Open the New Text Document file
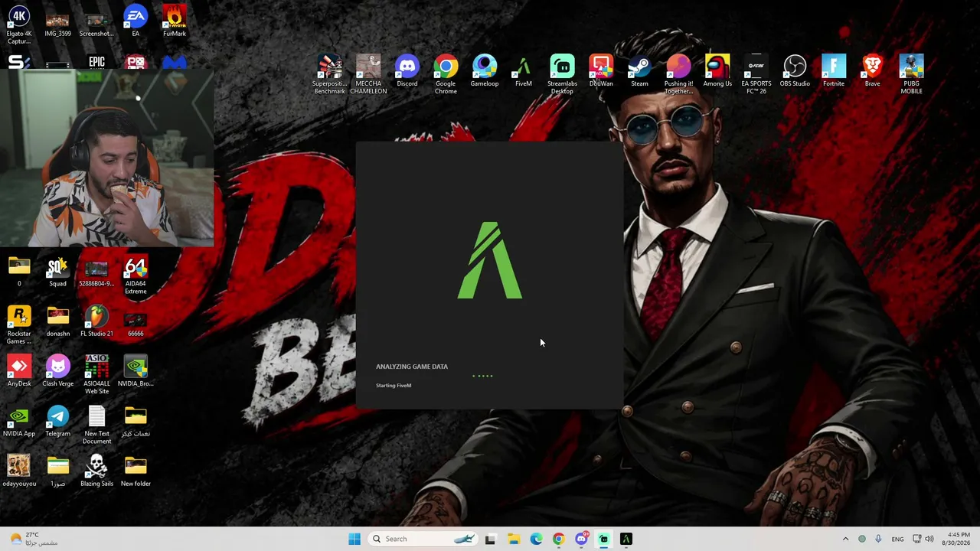The image size is (980, 551). click(x=96, y=425)
